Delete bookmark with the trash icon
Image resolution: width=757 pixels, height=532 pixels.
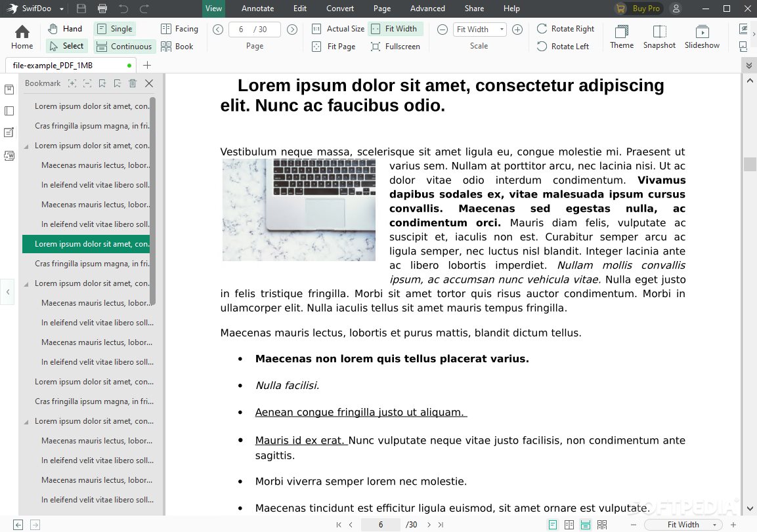pyautogui.click(x=133, y=83)
